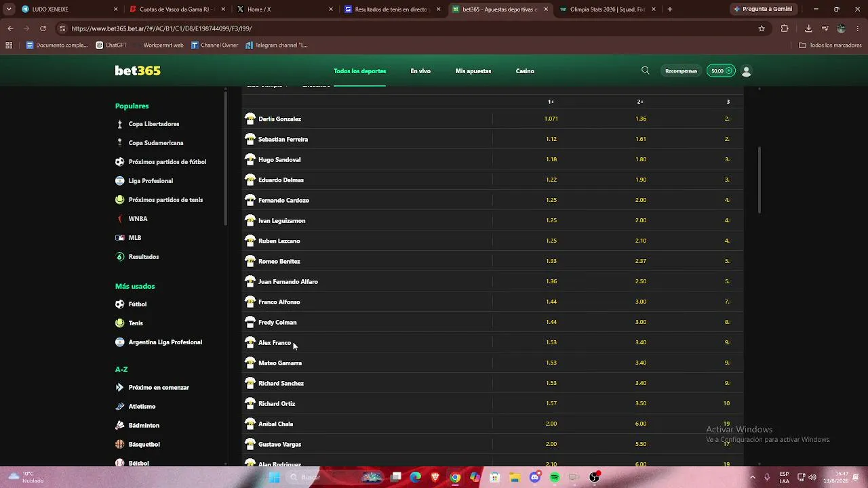This screenshot has width=868, height=488.
Task: Switch to the Resultados de tenis tab
Action: point(392,9)
